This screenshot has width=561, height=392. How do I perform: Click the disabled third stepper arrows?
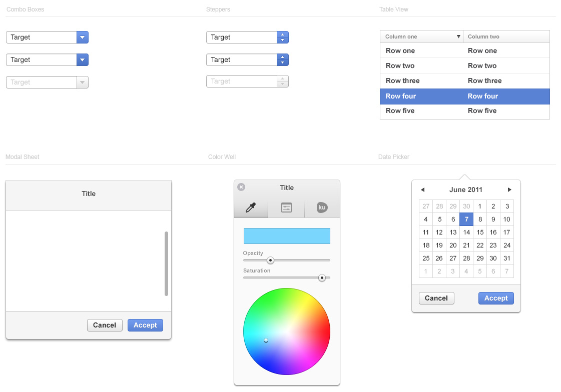(x=283, y=81)
